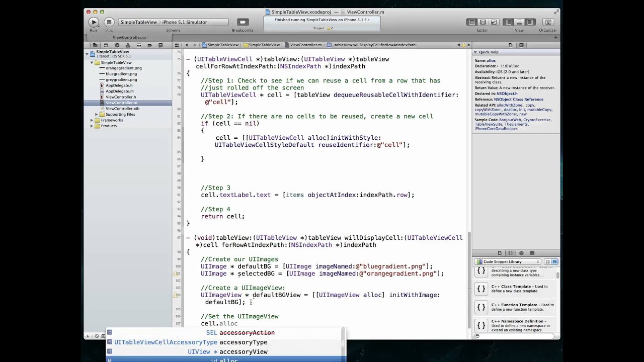Show the Object library cube icon
Image resolution: width=644 pixels, height=362 pixels.
(x=521, y=253)
